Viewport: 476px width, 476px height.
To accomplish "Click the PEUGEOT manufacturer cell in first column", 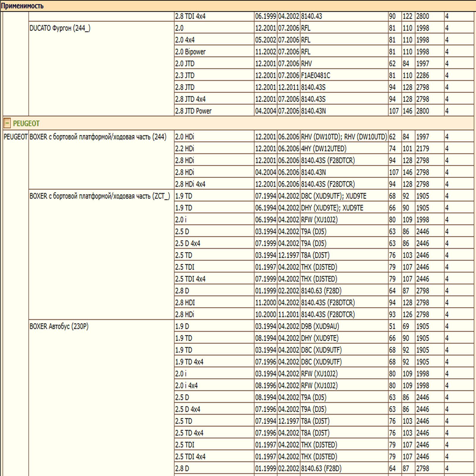I will [x=15, y=137].
